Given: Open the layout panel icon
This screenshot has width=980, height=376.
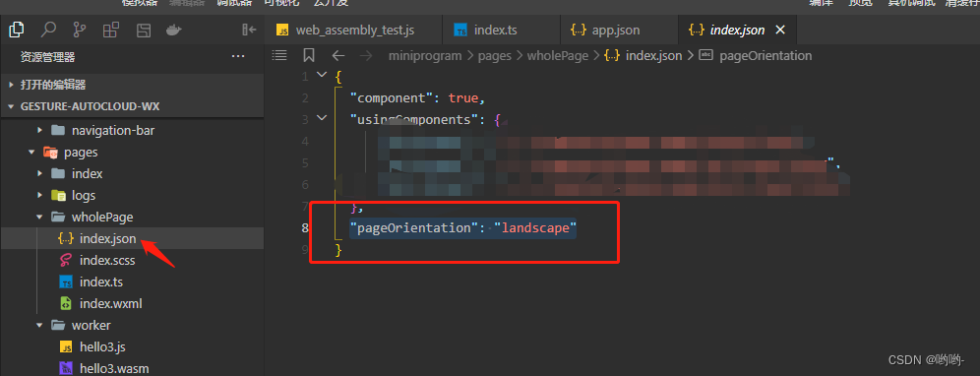Looking at the screenshot, I should pyautogui.click(x=144, y=30).
